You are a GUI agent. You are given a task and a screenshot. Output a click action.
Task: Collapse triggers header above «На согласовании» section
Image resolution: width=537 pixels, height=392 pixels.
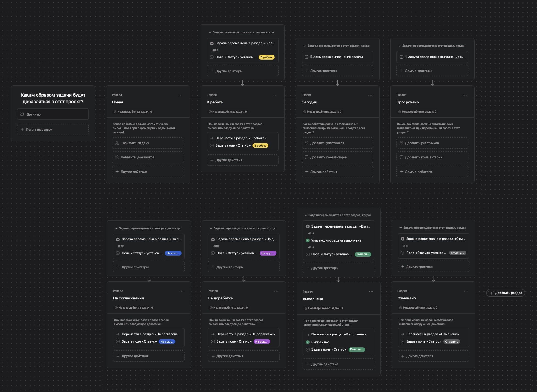point(116,228)
